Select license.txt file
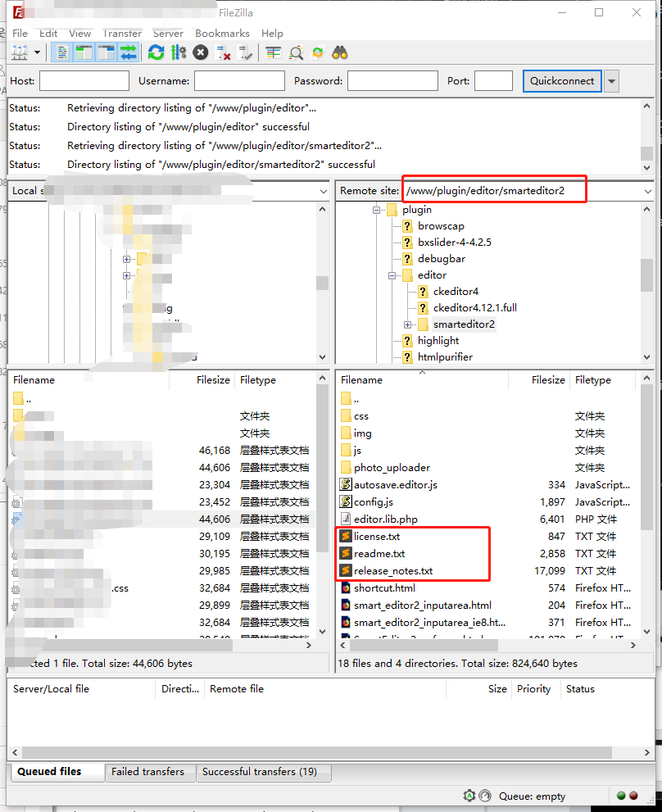This screenshot has height=812, width=662. click(x=377, y=537)
